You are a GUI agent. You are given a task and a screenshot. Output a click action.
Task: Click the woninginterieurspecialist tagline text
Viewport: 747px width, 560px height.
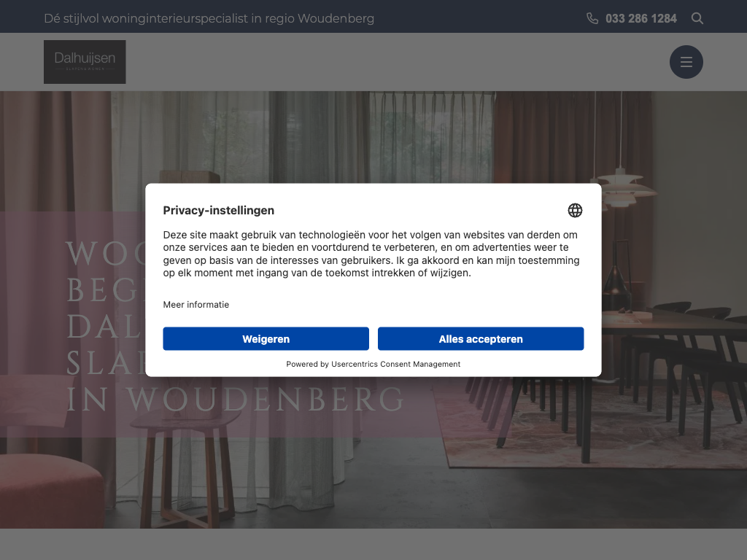coord(209,18)
